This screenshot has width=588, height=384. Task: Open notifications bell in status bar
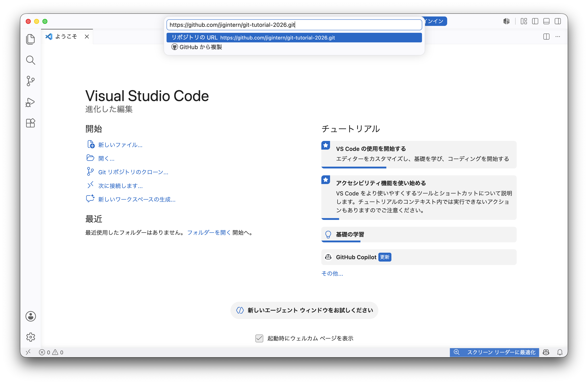point(560,352)
